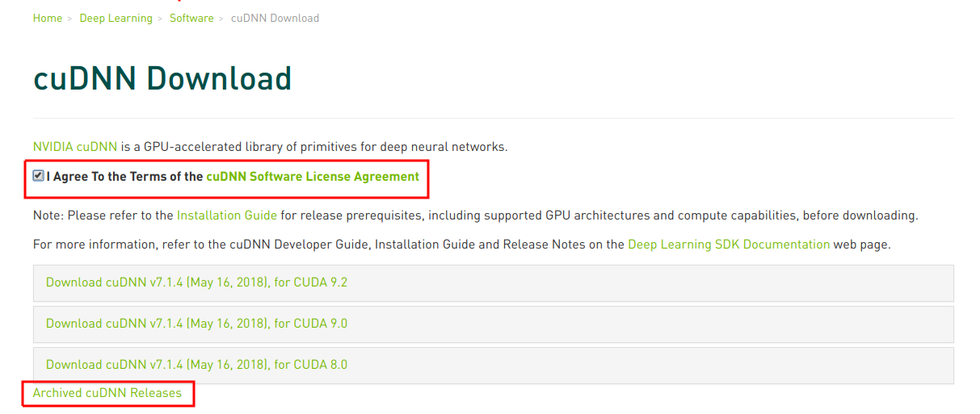This screenshot has width=980, height=414.
Task: Click the "I Agree To the Terms" label
Action: [x=124, y=177]
